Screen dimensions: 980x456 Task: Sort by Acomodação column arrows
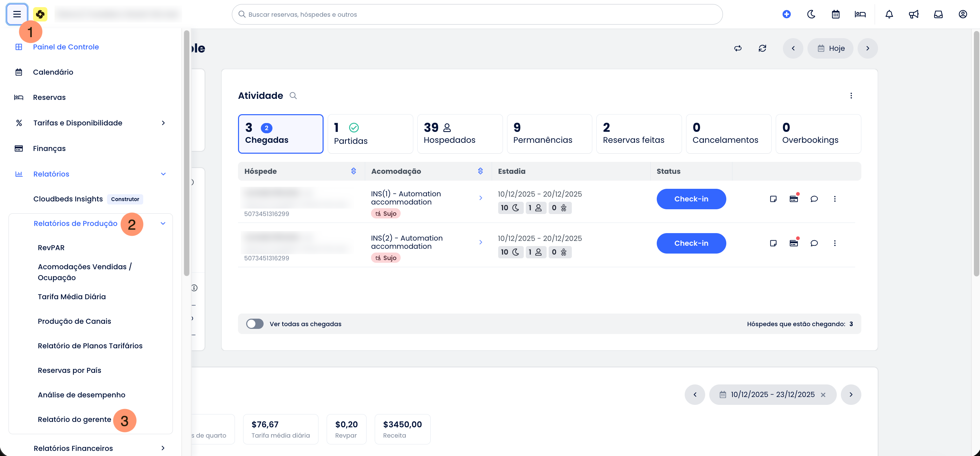click(480, 171)
